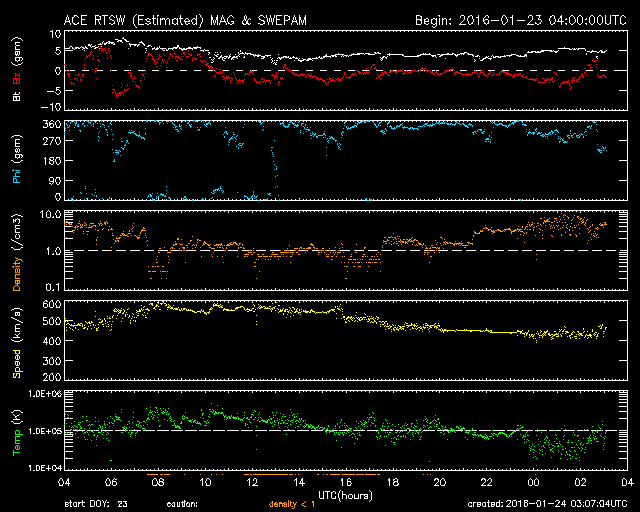Click the '200' tick on the Speed axis

point(52,377)
